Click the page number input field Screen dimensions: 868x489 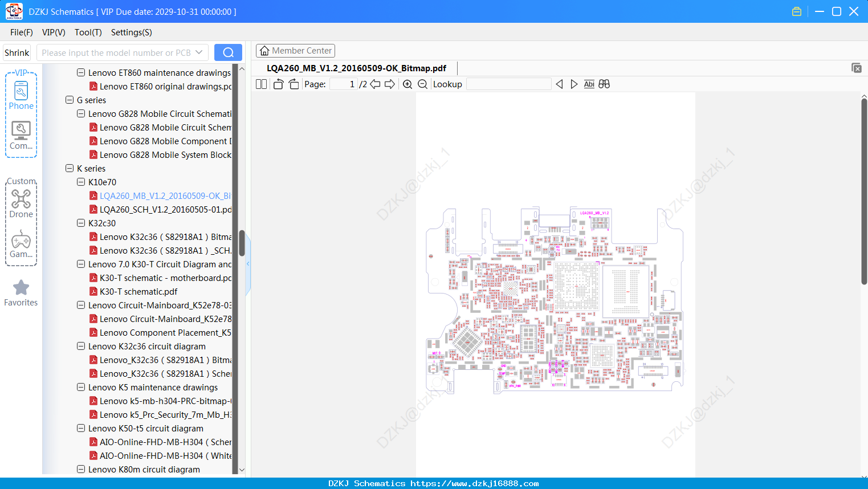point(344,84)
